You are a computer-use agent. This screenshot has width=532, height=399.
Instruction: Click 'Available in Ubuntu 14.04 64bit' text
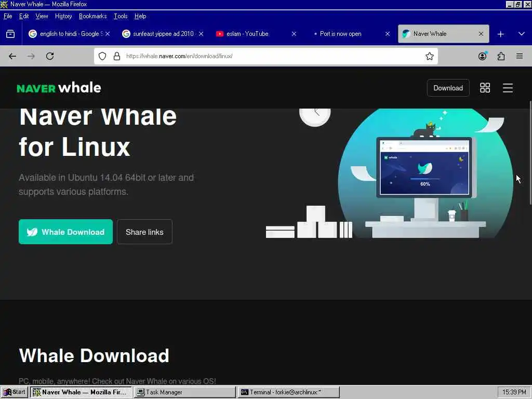coord(106,184)
